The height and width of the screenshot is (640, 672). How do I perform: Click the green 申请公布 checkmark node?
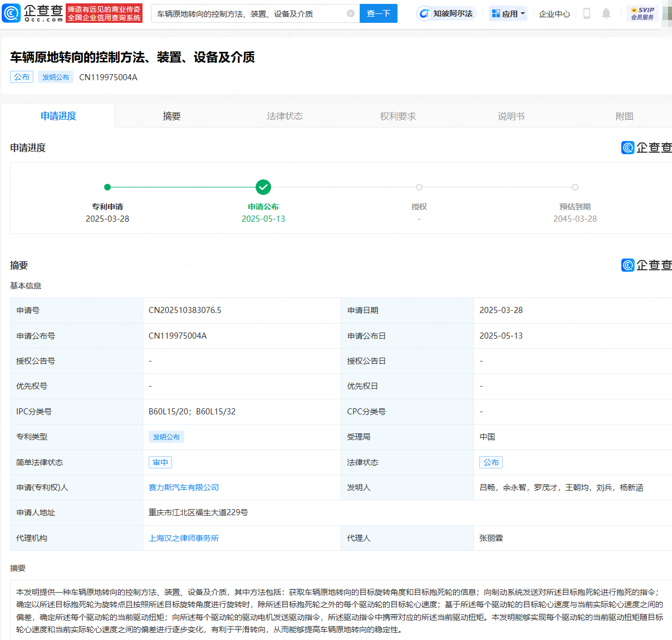(x=263, y=187)
